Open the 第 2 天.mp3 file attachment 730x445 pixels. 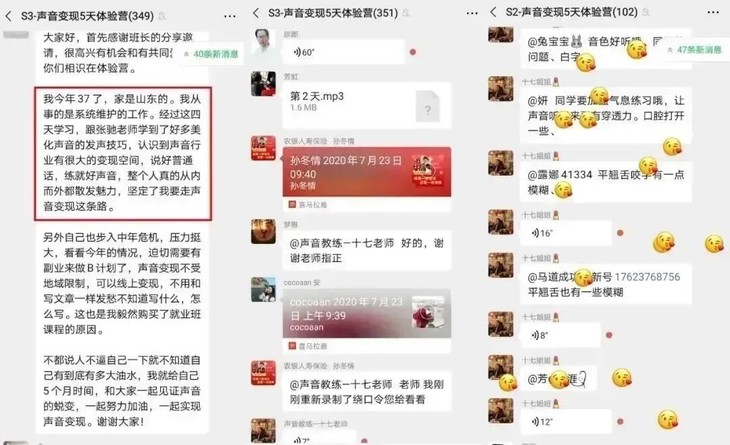pos(367,105)
